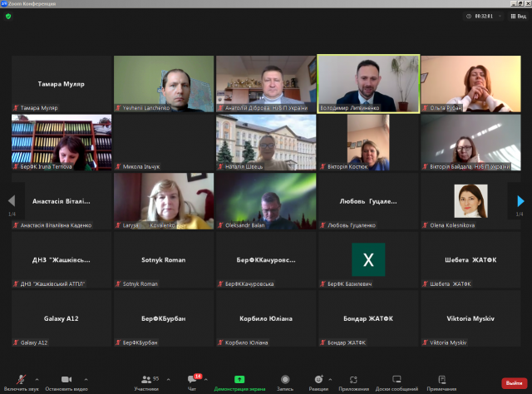Screen dimensions: 532x394
Task: Click muted mic icon on Sotnyk Roman label
Action: [118, 283]
